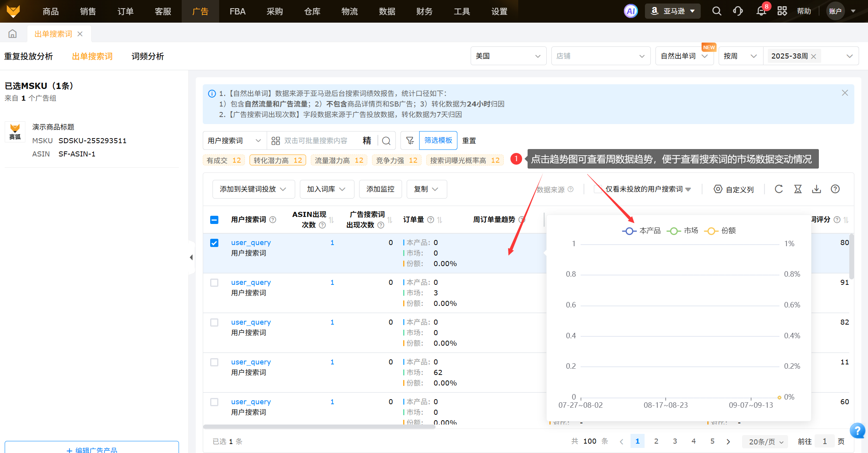Switch to the 词频分析 tab

147,56
